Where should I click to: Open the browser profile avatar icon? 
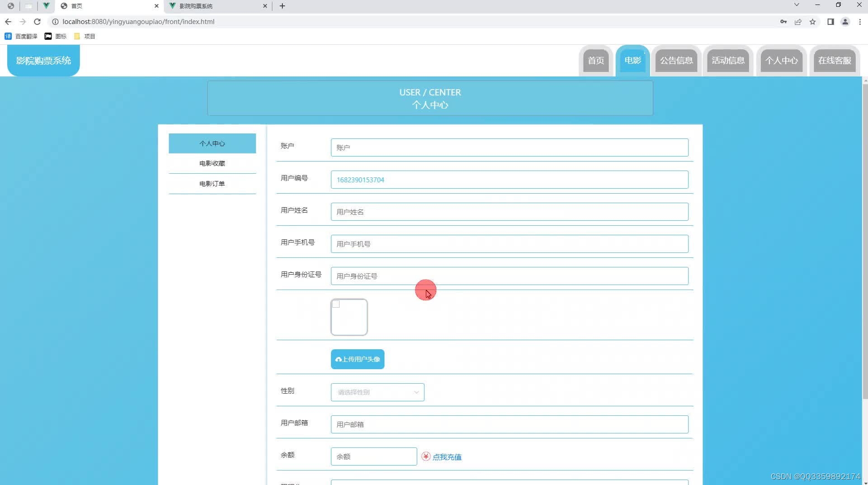[x=845, y=22]
